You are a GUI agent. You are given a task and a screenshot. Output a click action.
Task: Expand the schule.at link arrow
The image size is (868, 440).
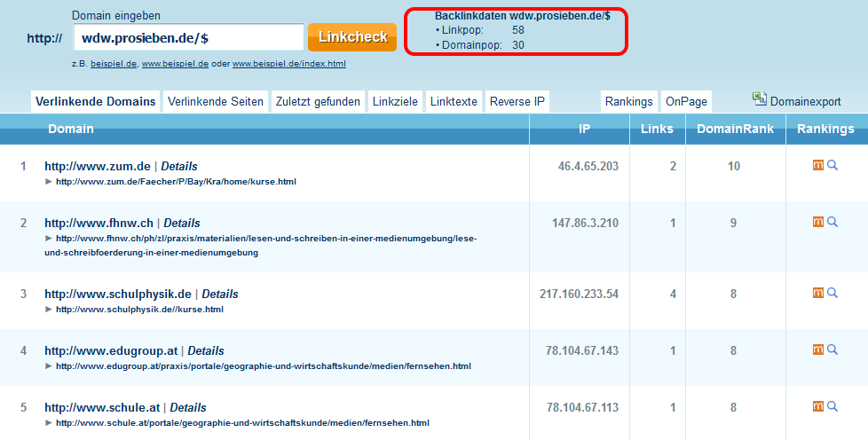tap(49, 423)
